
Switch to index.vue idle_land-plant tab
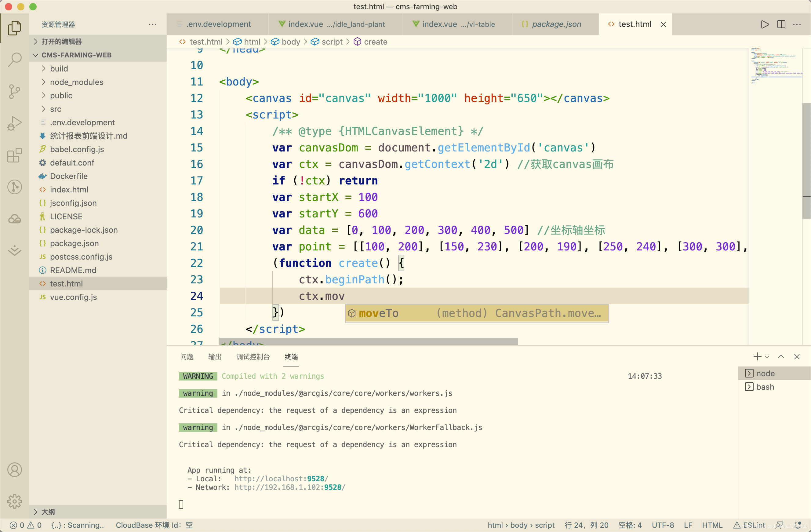tap(335, 24)
